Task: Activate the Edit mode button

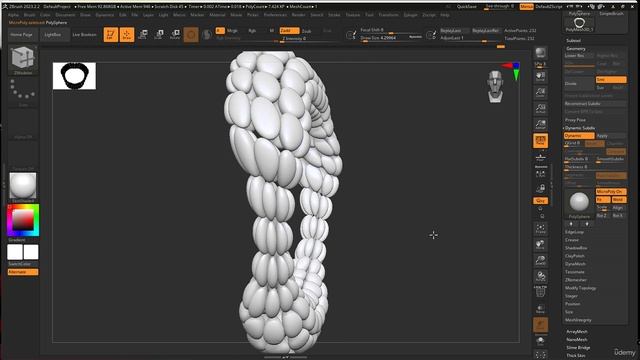Action: 111,35
